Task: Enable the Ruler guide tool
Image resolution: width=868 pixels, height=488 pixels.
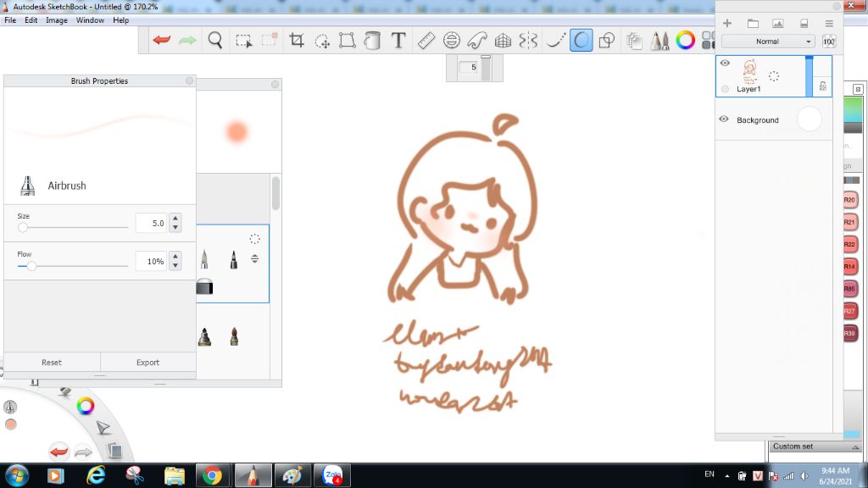Action: pyautogui.click(x=426, y=40)
